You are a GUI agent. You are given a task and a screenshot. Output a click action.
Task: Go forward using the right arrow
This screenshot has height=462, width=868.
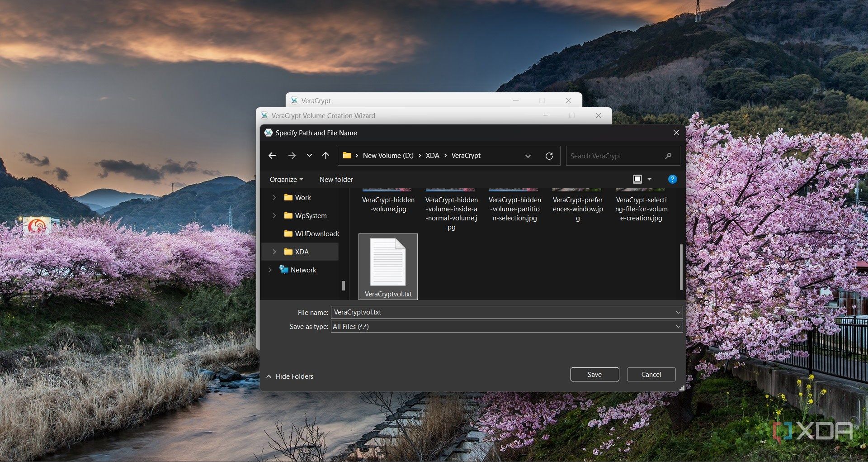[292, 156]
